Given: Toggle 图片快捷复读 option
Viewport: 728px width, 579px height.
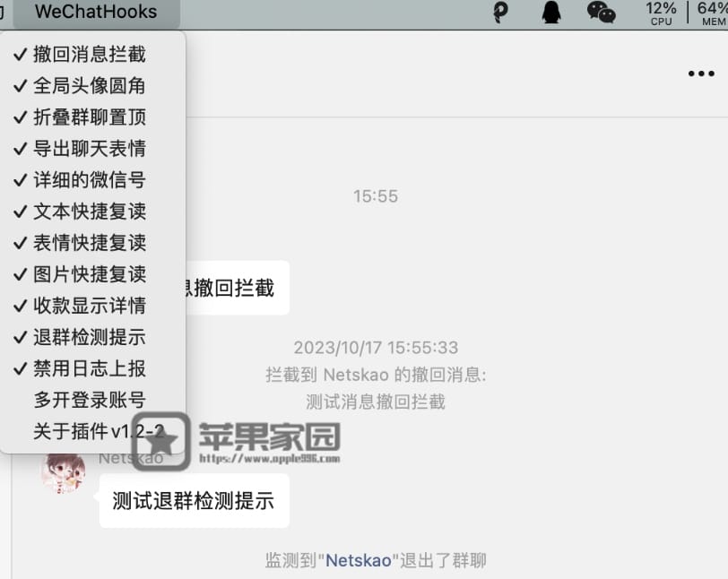Looking at the screenshot, I should [x=93, y=274].
